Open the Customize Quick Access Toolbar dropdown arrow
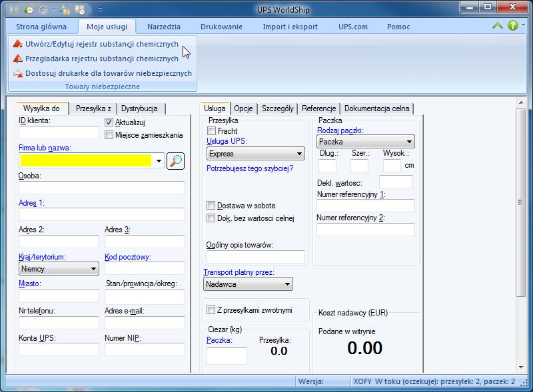The width and height of the screenshot is (533, 392). point(101,10)
